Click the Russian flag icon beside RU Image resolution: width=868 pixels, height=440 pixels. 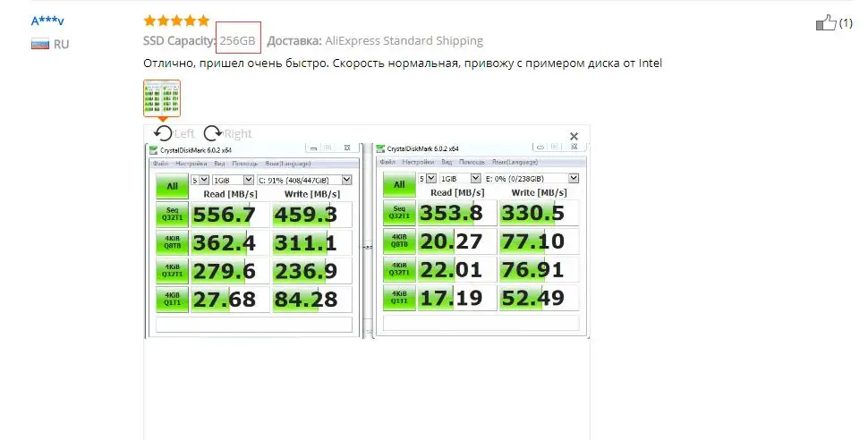39,44
